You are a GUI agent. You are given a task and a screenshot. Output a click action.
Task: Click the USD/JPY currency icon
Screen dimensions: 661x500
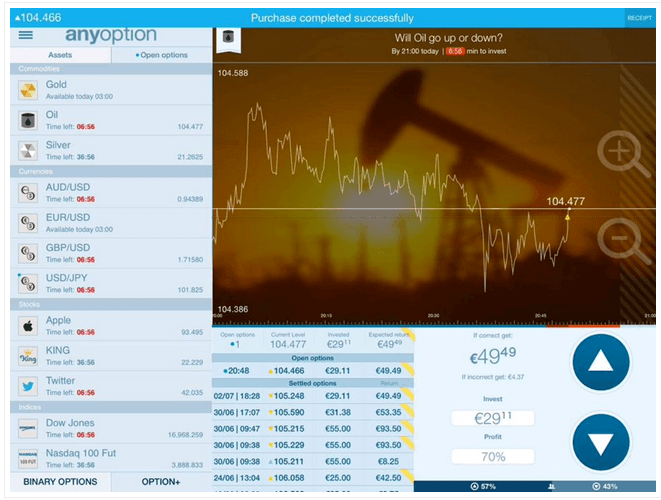tap(28, 284)
